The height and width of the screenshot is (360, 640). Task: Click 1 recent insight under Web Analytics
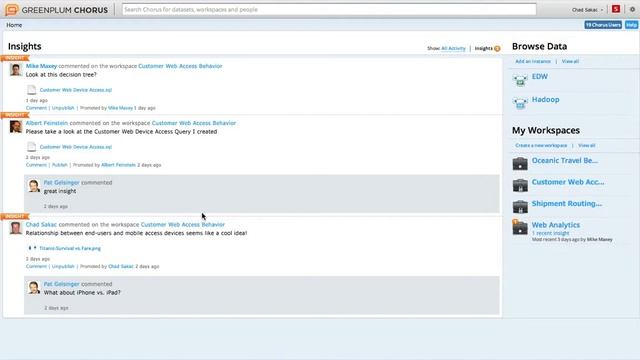(x=550, y=233)
